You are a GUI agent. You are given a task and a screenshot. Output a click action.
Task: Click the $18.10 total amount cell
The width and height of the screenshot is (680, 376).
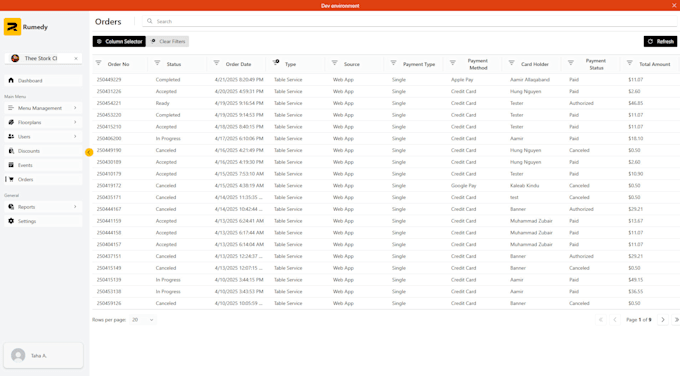[x=635, y=138]
